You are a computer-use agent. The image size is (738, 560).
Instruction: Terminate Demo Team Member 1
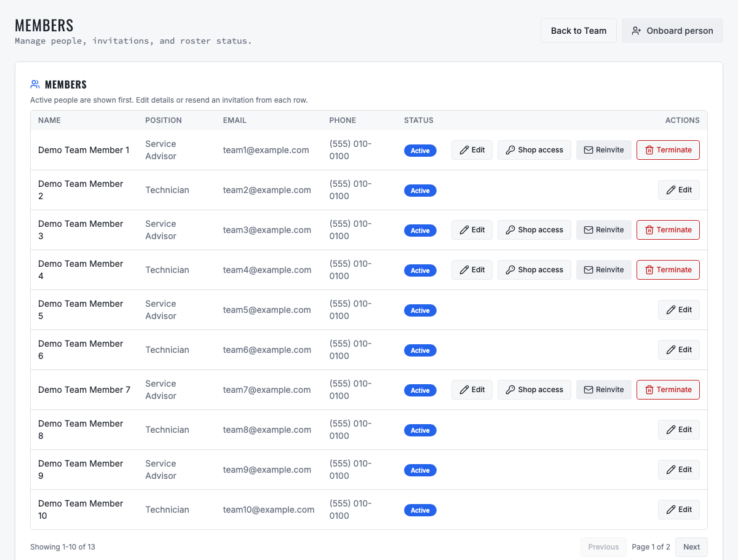pos(668,150)
